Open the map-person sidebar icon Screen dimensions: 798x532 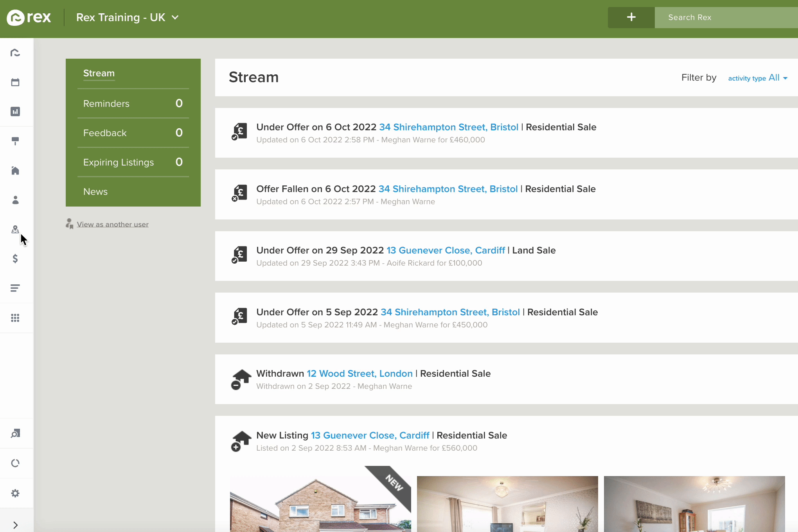click(15, 229)
